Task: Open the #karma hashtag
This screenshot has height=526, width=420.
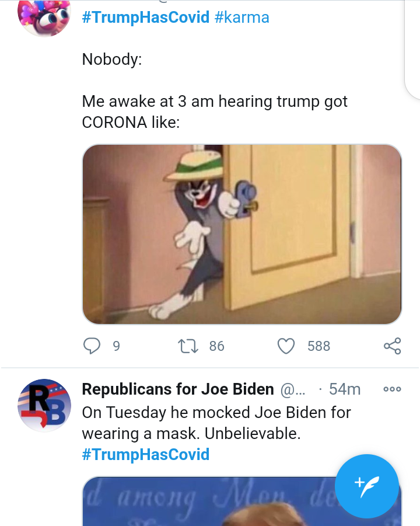Action: pyautogui.click(x=242, y=17)
